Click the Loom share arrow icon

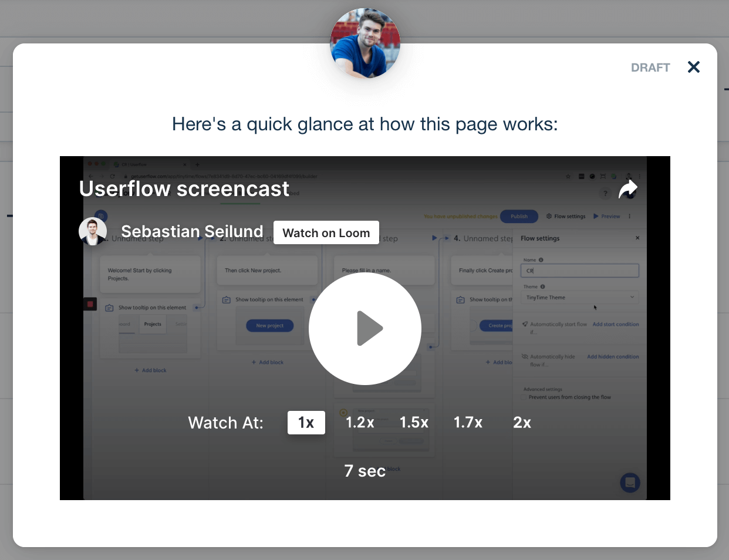click(x=628, y=189)
